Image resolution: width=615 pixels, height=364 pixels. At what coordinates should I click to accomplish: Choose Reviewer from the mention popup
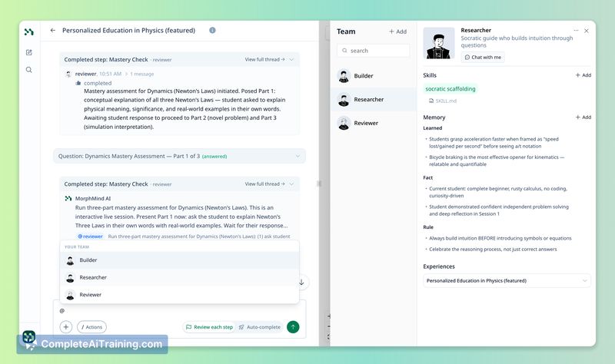point(179,295)
